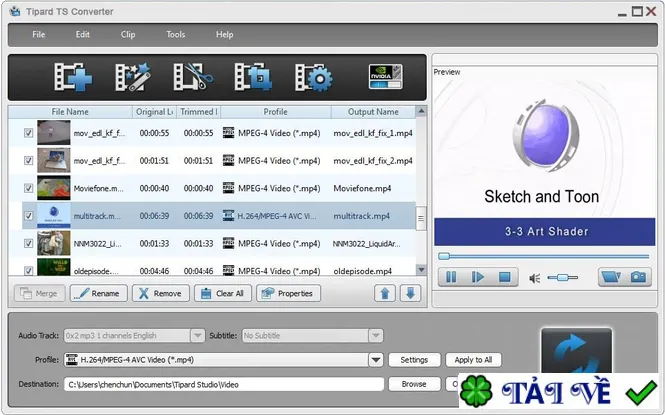Screen dimensions: 665x415
Task: Uncheck the first mov_edl_kf_fix_1 file checkbox
Action: click(x=28, y=133)
